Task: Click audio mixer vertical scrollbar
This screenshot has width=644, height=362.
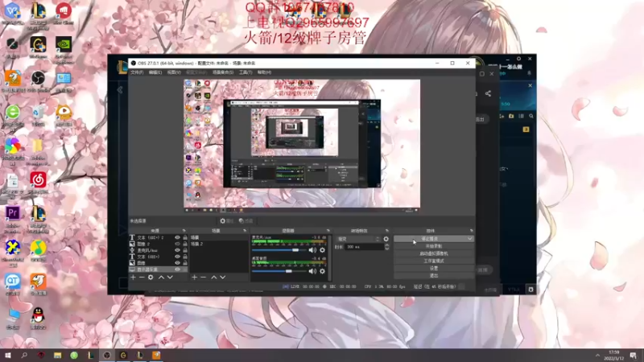Action: [x=329, y=257]
